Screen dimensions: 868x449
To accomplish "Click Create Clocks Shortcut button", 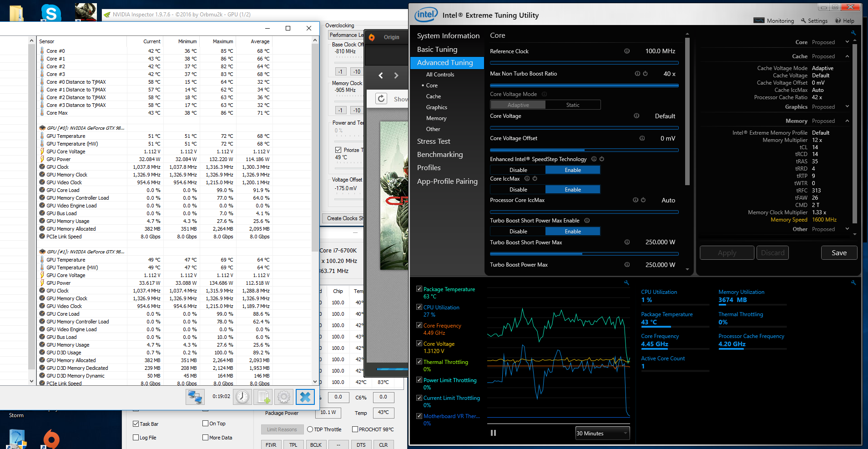I will click(x=343, y=218).
